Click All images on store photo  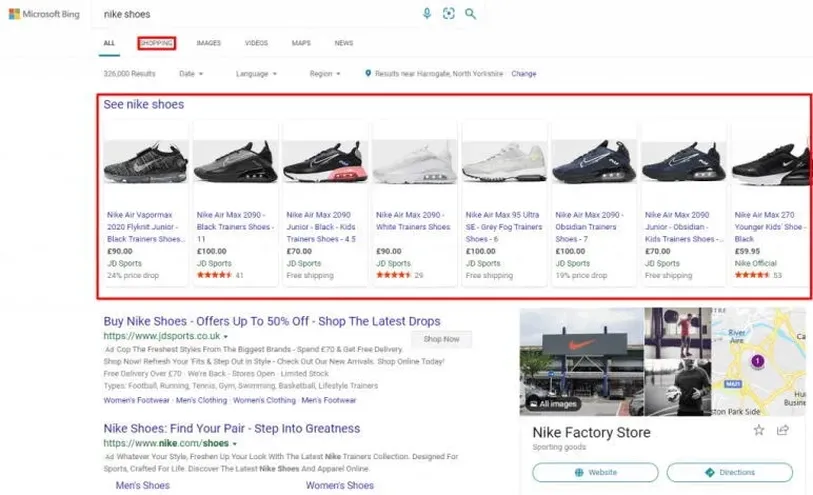tap(553, 404)
